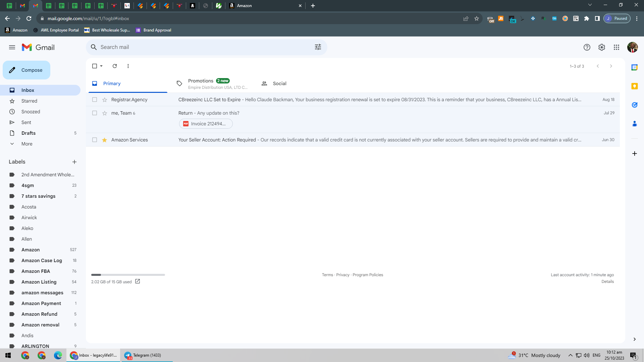Click the storage usage progress bar

click(128, 275)
